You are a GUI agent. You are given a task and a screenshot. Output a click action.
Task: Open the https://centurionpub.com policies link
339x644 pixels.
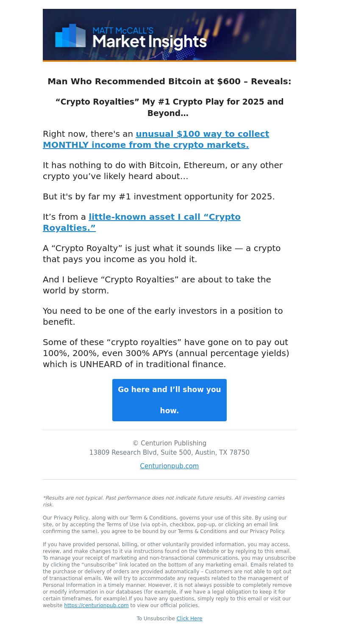(x=96, y=605)
